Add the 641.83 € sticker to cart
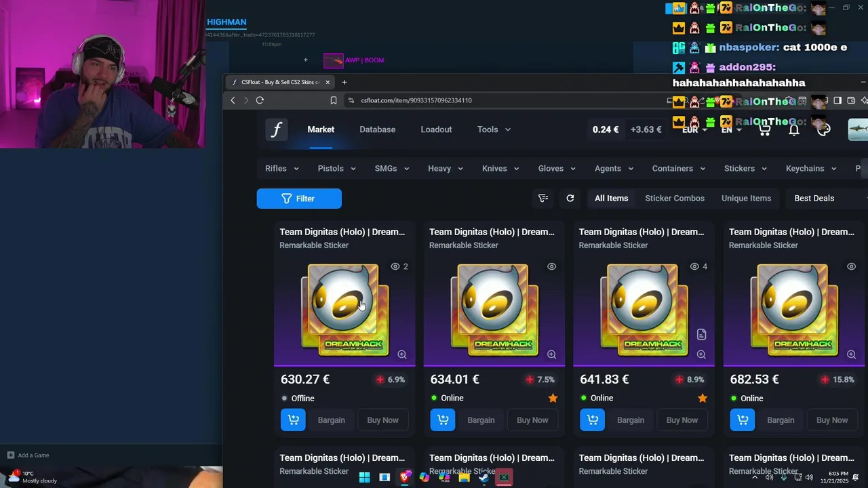Viewport: 868px width, 488px height. 593,420
